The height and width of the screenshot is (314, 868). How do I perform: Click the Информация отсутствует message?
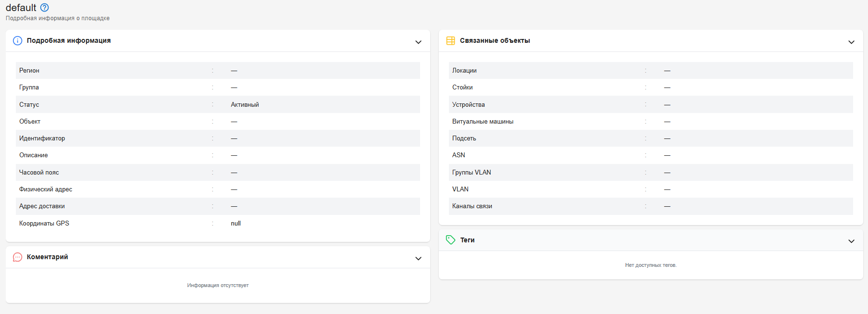(x=218, y=285)
